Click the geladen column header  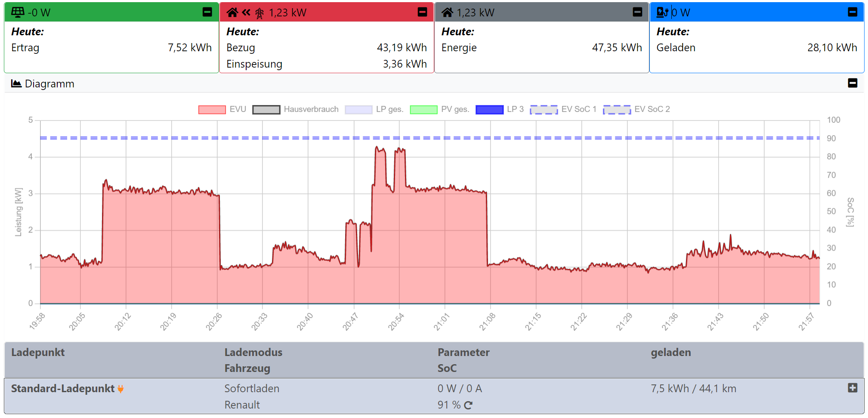click(x=670, y=353)
